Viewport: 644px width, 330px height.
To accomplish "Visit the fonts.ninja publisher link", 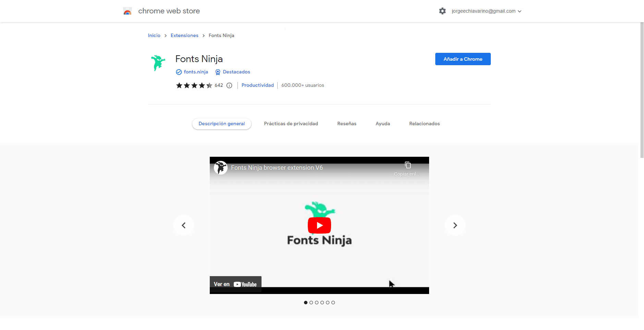I will tap(196, 72).
